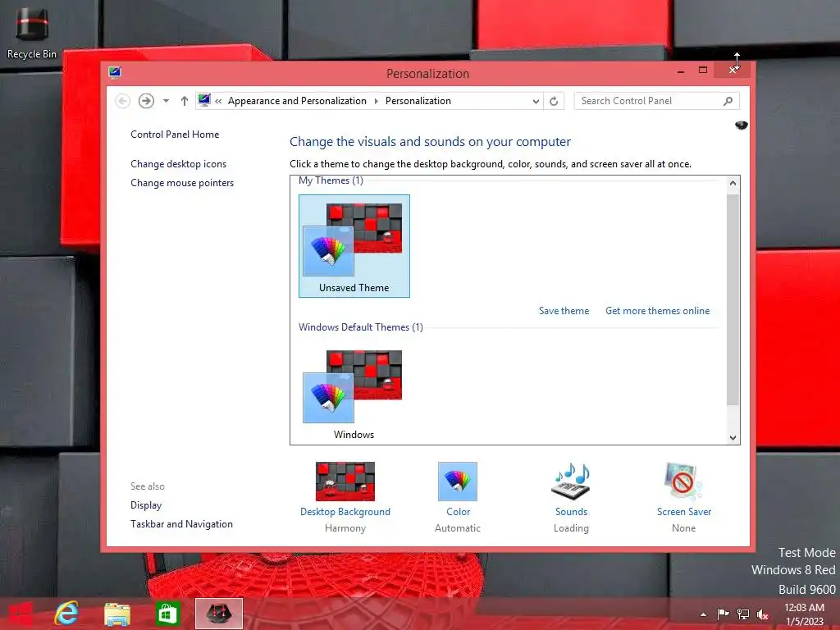Select the Windows default theme thumbnail
This screenshot has width=840, height=630.
point(354,393)
